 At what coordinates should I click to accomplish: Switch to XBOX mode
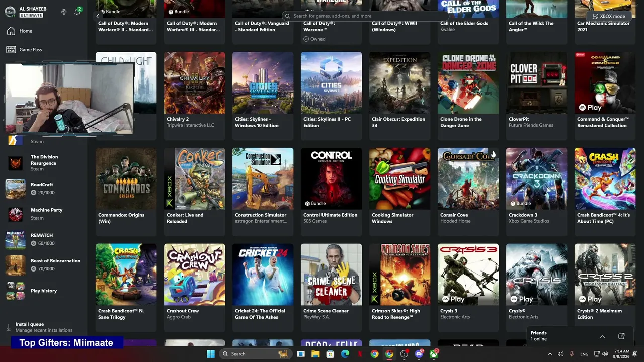[609, 16]
